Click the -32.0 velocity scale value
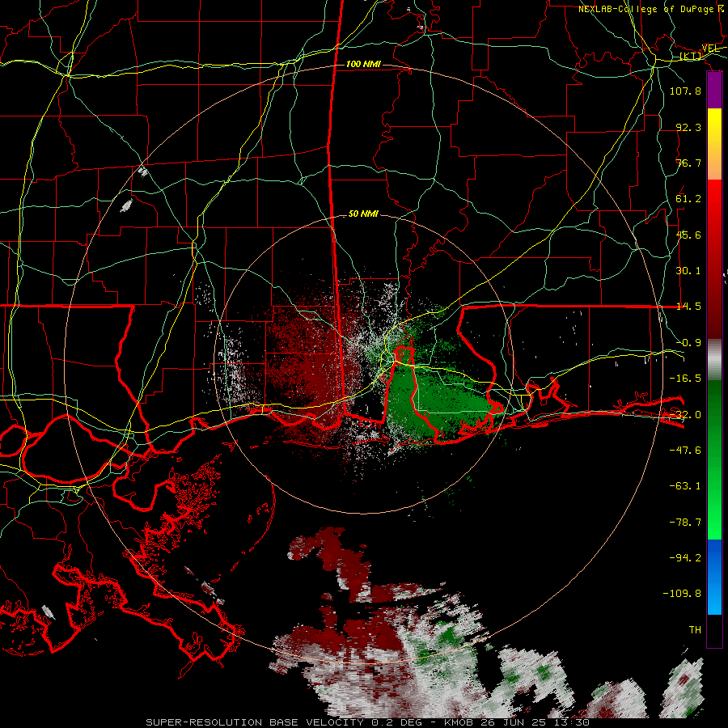The image size is (728, 728). pyautogui.click(x=685, y=415)
